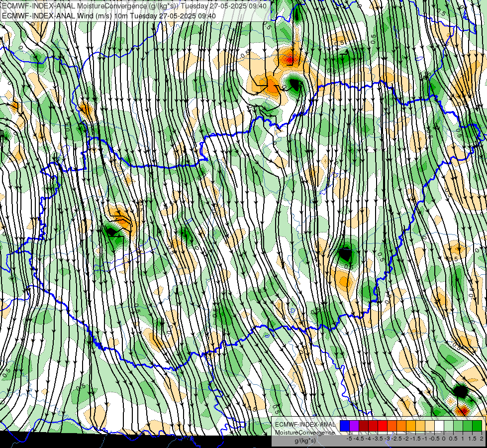Pick the bright red swatch between -3.5 and -3
The width and height of the screenshot is (487, 448).
[383, 426]
